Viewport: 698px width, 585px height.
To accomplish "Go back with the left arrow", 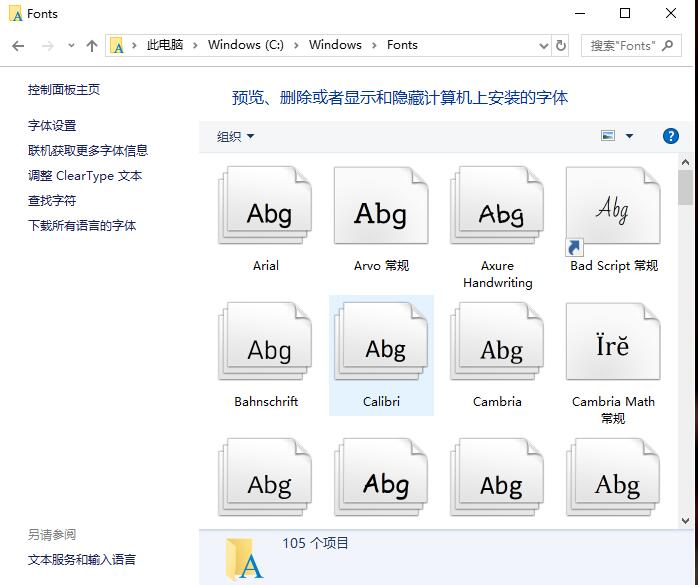I will 18,45.
